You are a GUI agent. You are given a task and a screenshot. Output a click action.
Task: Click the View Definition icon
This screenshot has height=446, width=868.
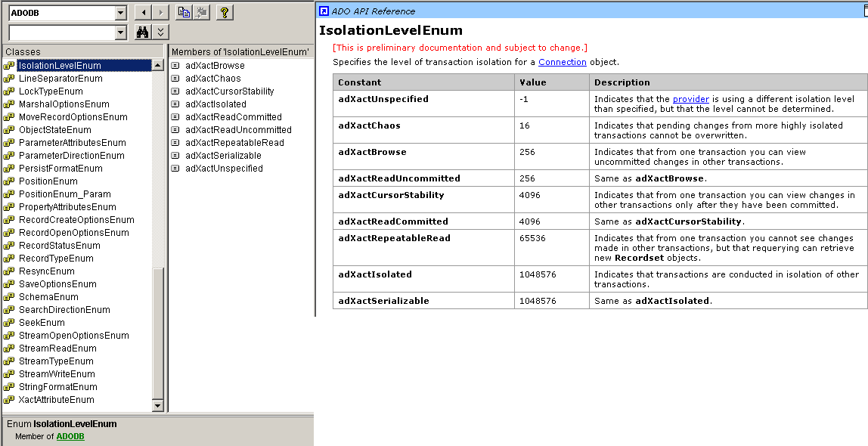tap(201, 13)
